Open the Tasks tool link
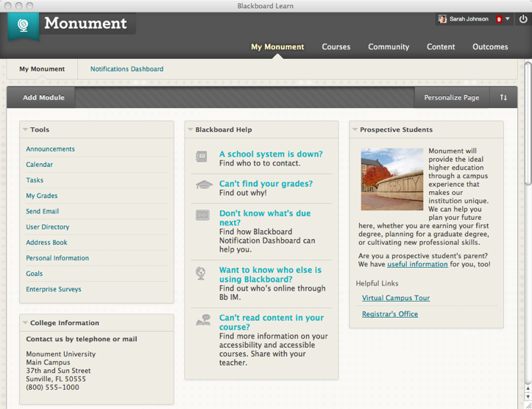The image size is (532, 409). tap(35, 180)
